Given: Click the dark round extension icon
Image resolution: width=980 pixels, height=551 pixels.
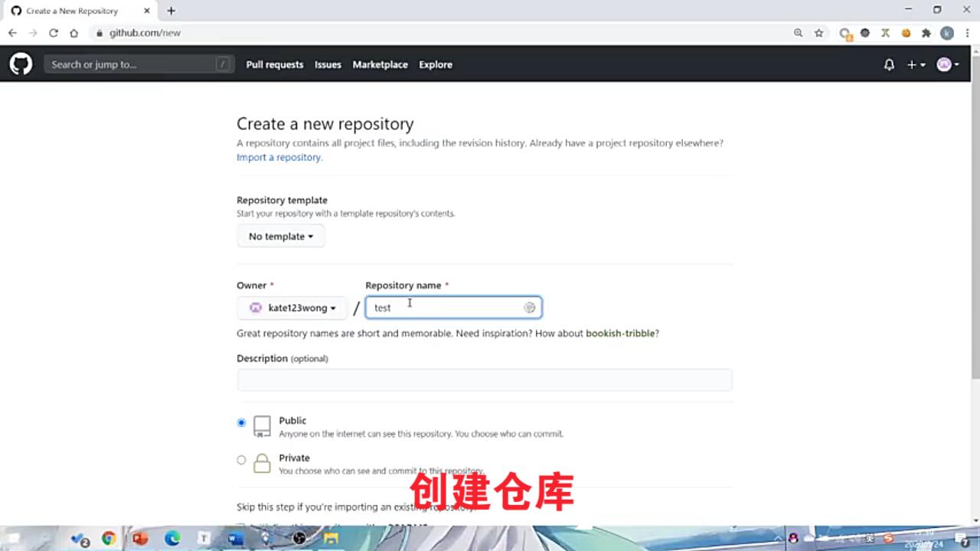Looking at the screenshot, I should click(x=865, y=33).
